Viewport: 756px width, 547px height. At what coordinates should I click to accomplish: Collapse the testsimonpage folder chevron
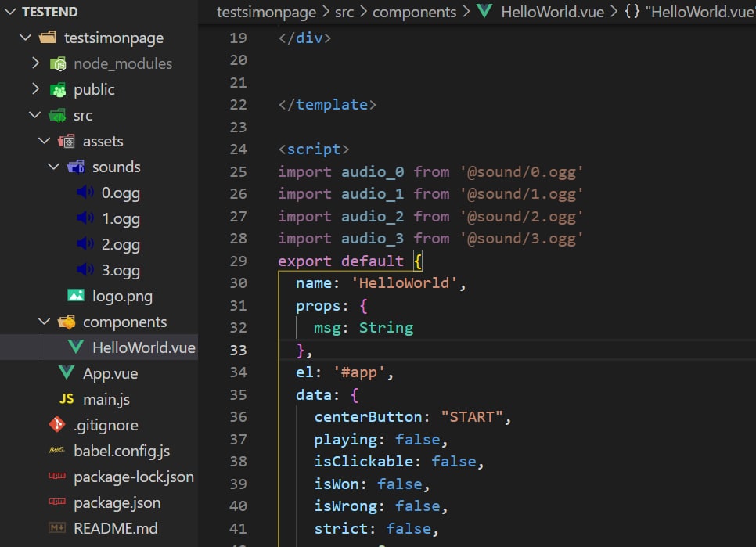26,37
